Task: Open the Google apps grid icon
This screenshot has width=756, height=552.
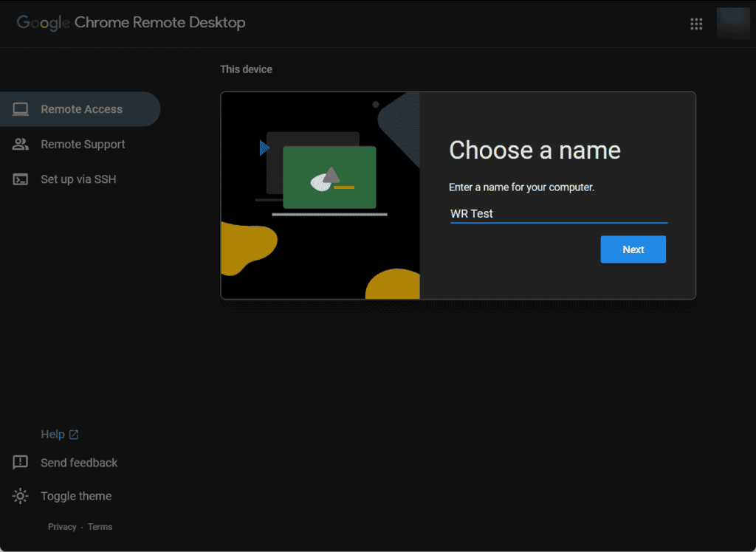Action: click(x=695, y=24)
